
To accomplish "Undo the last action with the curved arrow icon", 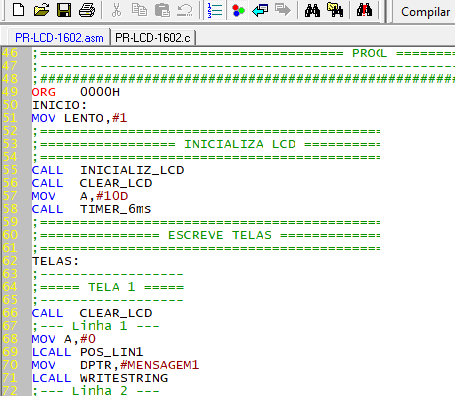I will click(185, 10).
